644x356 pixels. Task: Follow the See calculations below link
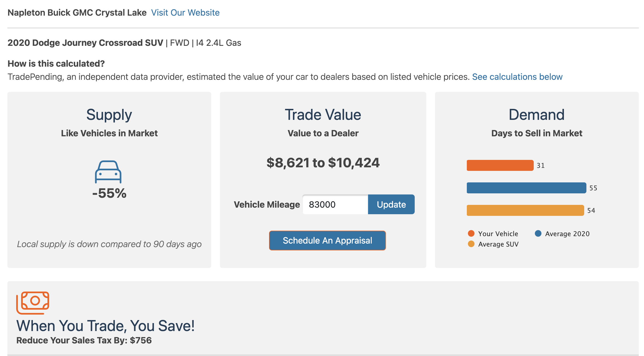(x=517, y=77)
